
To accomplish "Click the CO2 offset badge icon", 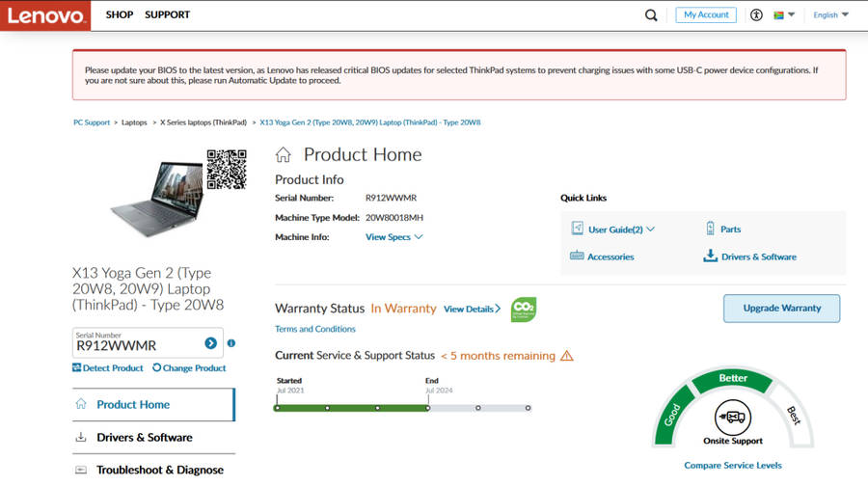I will (524, 310).
